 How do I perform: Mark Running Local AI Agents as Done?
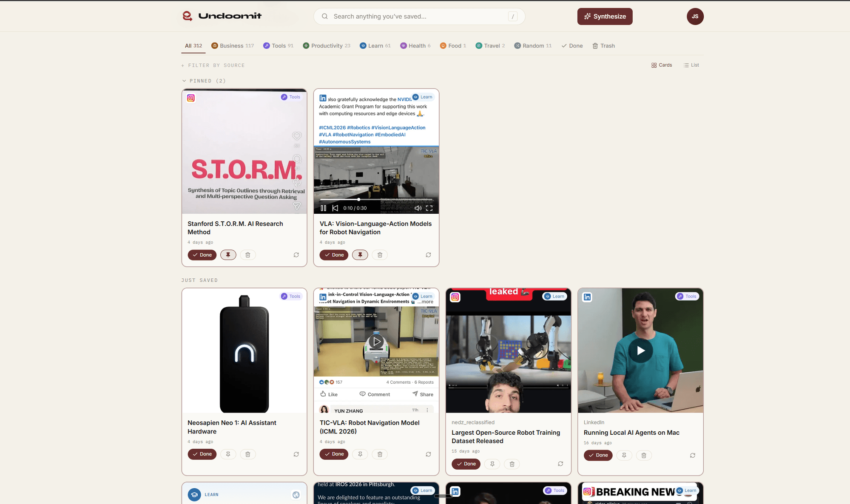pos(598,455)
